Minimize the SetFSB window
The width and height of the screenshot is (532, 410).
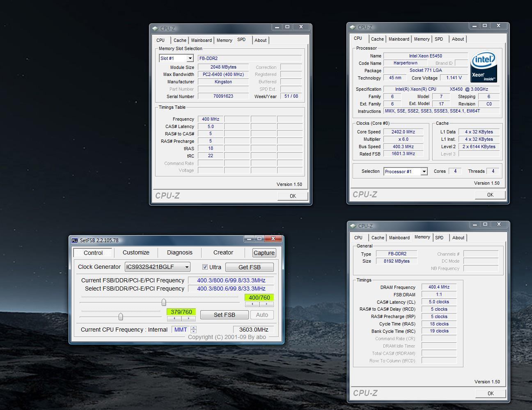click(x=249, y=238)
